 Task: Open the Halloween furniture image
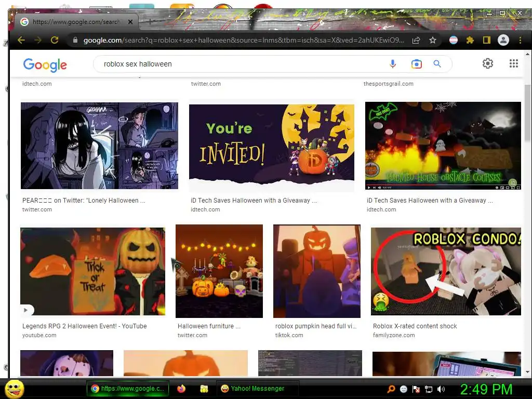click(219, 271)
